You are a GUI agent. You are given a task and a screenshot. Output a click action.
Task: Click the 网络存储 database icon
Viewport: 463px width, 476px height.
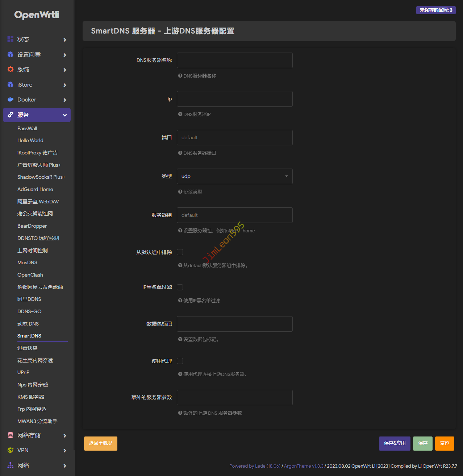(11, 435)
